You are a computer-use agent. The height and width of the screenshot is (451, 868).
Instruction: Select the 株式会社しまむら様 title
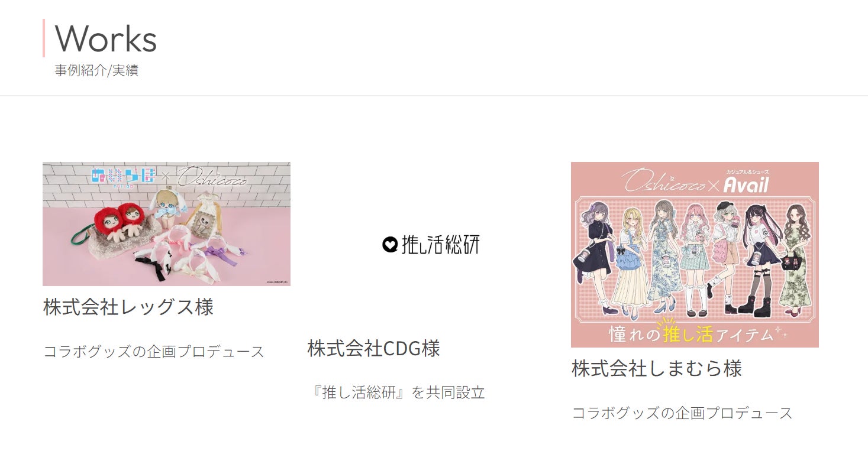point(657,369)
